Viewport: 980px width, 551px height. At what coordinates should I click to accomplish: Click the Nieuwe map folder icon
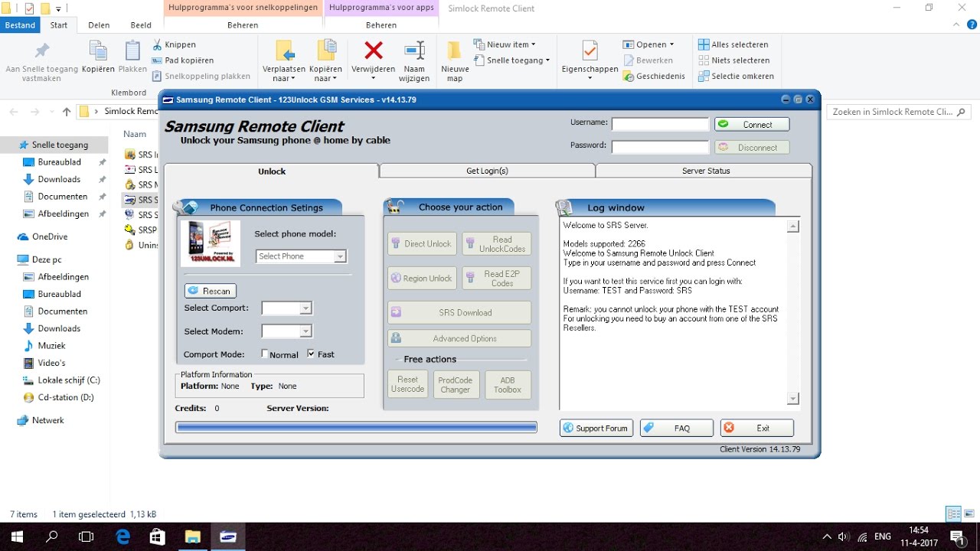click(455, 51)
